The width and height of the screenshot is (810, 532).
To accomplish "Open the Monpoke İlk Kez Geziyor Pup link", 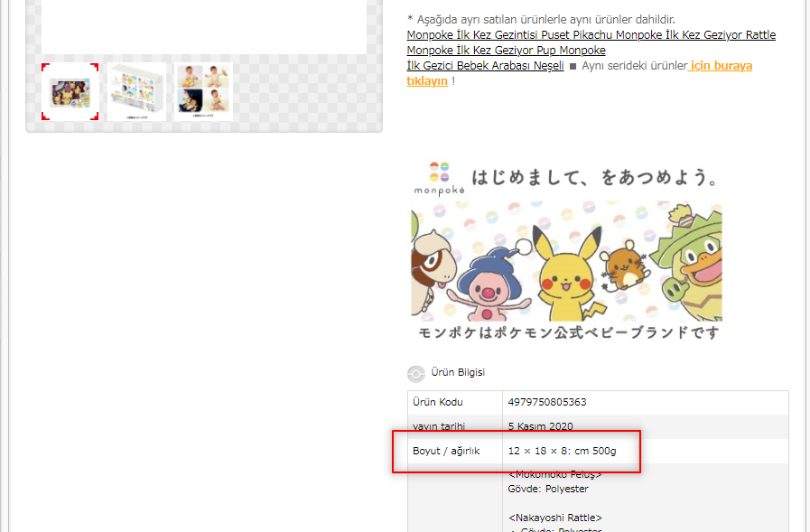I will click(481, 51).
